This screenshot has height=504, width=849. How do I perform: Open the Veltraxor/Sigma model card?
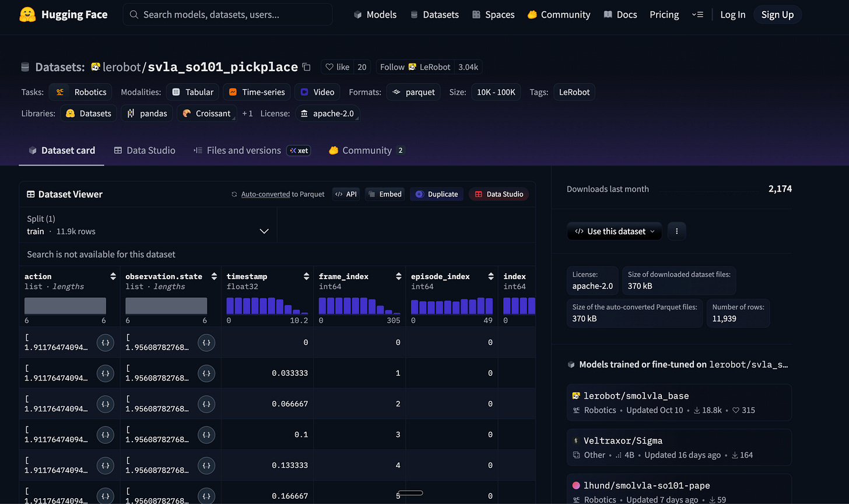679,447
